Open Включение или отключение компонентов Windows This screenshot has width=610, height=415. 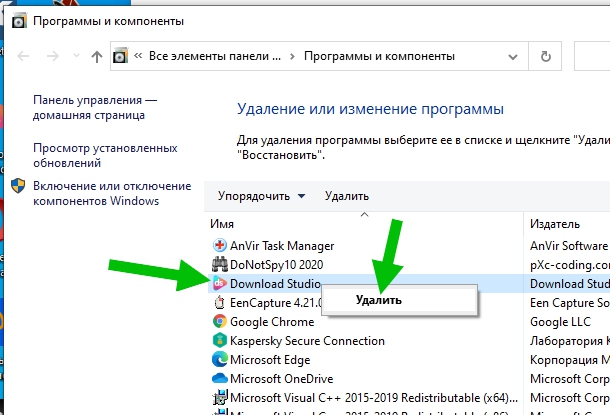click(x=112, y=193)
